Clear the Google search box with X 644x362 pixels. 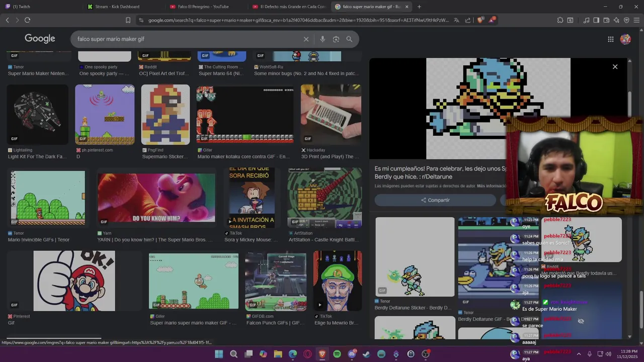[306, 39]
